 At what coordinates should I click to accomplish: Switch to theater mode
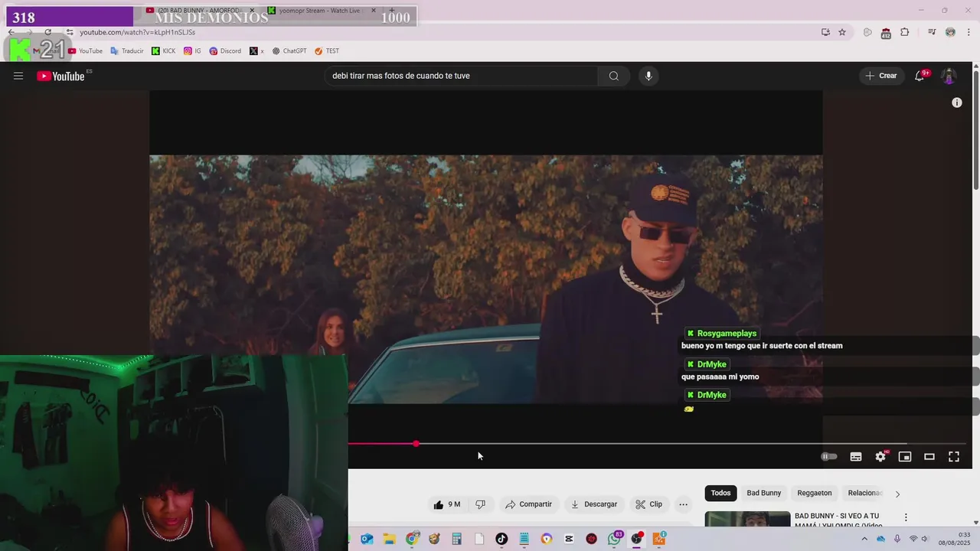coord(929,456)
